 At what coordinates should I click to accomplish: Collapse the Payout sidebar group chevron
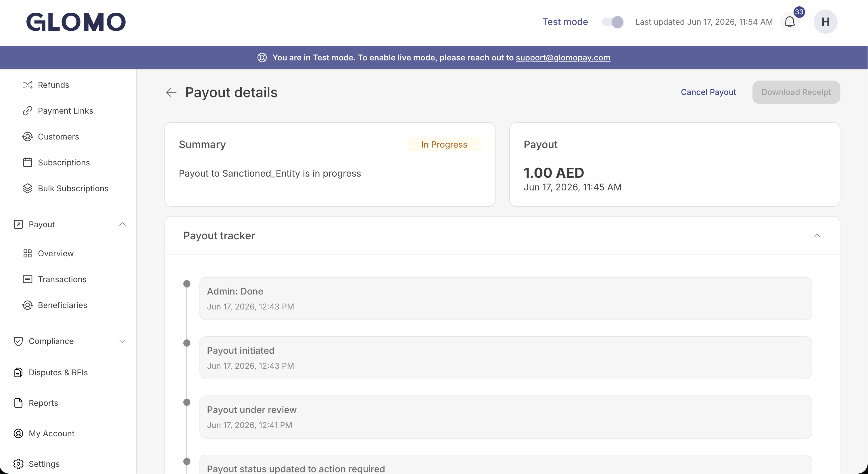pos(123,225)
